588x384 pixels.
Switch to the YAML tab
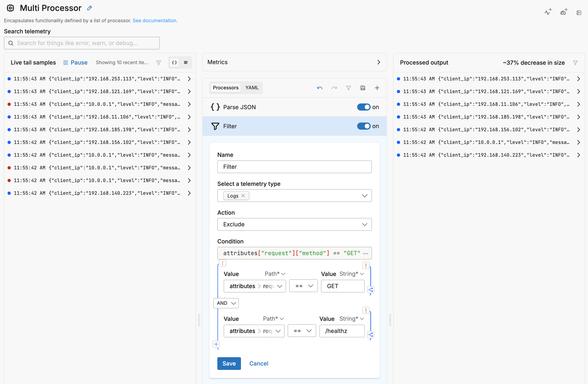[x=252, y=88]
